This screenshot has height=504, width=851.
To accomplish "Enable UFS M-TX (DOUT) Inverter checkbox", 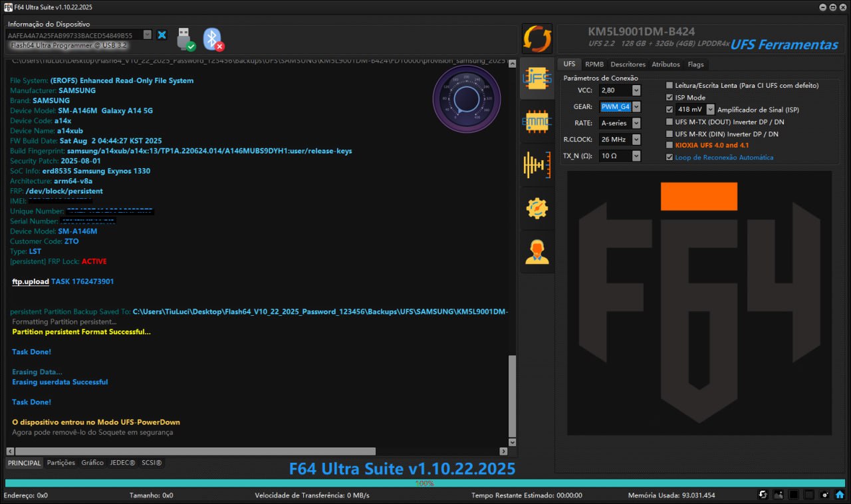I will point(669,122).
